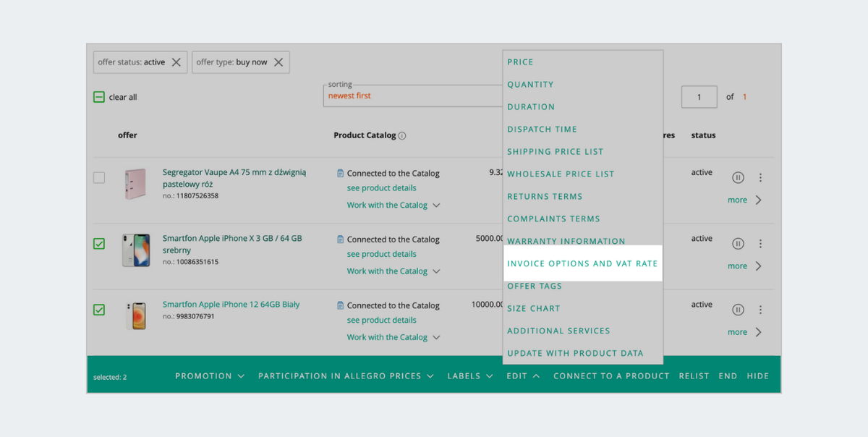Image resolution: width=868 pixels, height=437 pixels.
Task: Pause the iPhone X offer
Action: coord(738,244)
